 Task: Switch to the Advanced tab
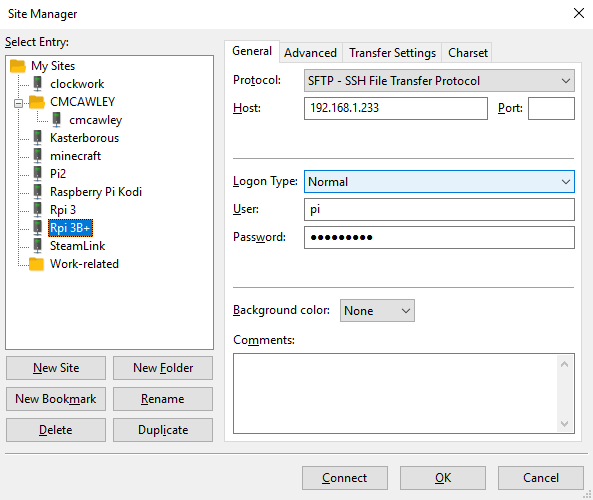pyautogui.click(x=310, y=53)
